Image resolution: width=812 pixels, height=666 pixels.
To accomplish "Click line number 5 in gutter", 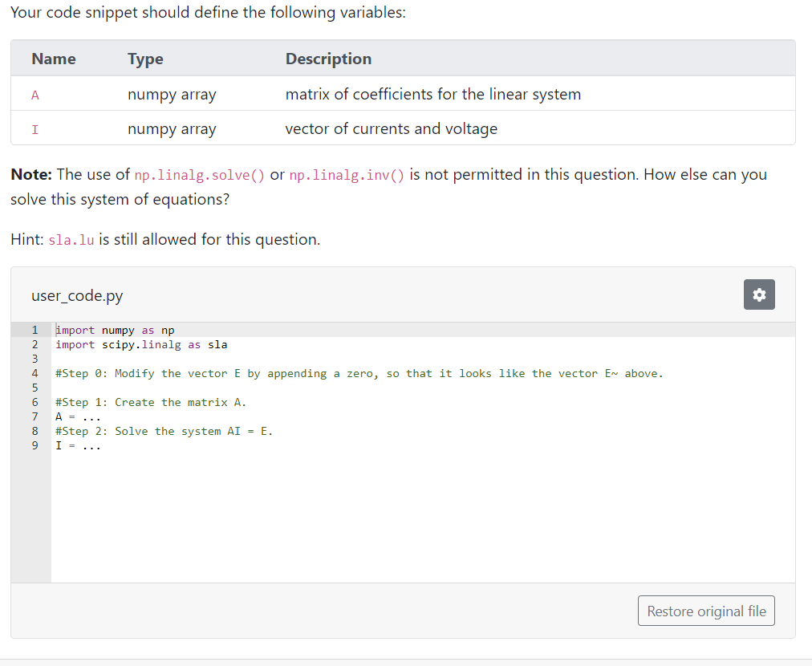I will click(35, 388).
